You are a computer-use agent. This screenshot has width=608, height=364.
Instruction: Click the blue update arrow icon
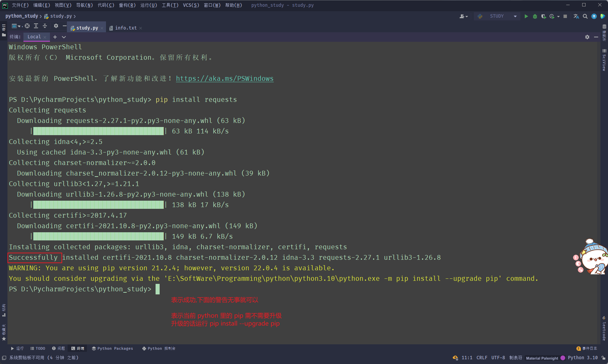[594, 16]
